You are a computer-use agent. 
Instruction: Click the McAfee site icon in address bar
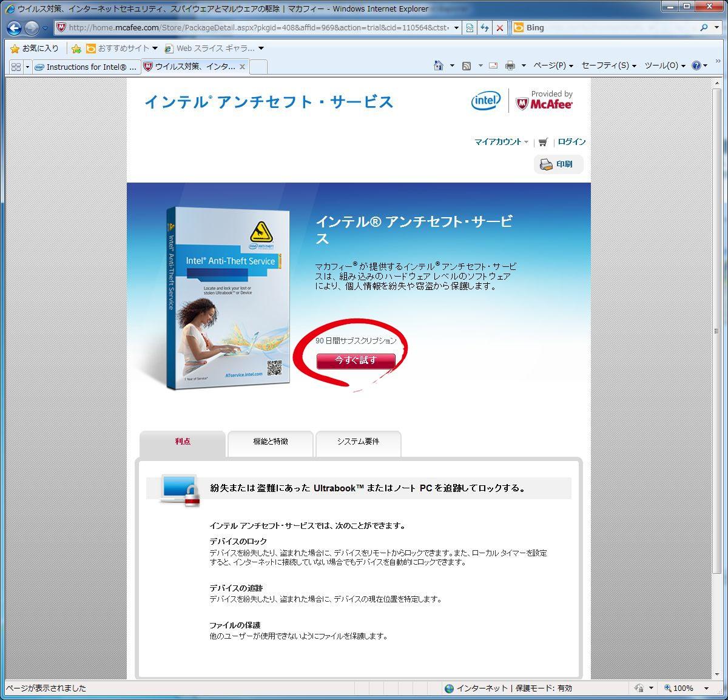tap(61, 27)
